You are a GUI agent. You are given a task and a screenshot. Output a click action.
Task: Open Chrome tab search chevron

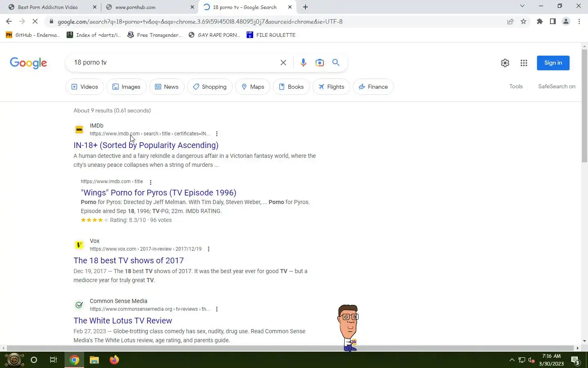tap(522, 6)
